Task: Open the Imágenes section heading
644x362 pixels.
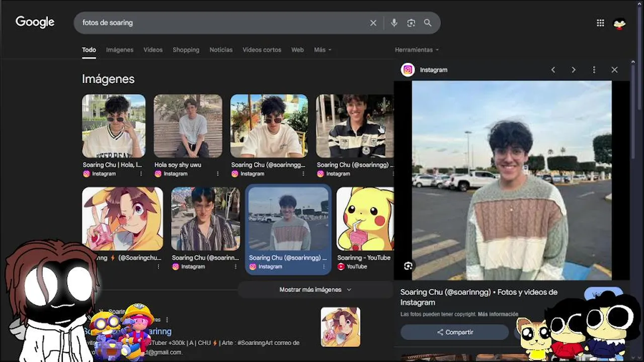Action: click(108, 79)
